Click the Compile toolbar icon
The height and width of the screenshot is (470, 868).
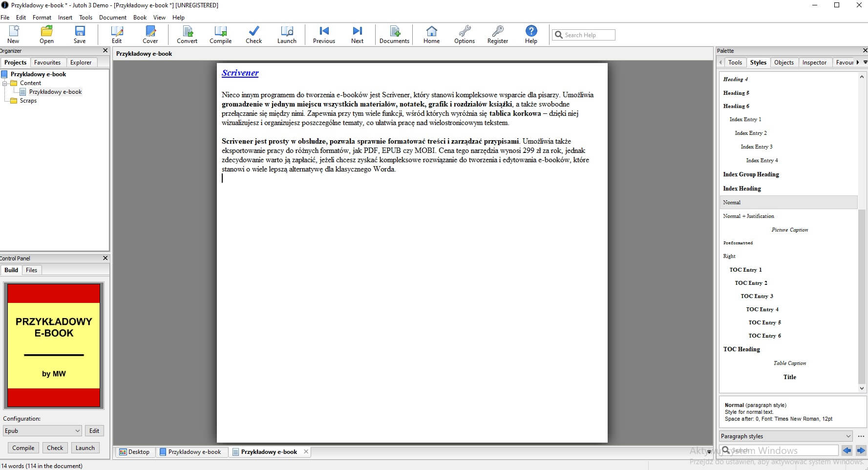[x=221, y=35]
